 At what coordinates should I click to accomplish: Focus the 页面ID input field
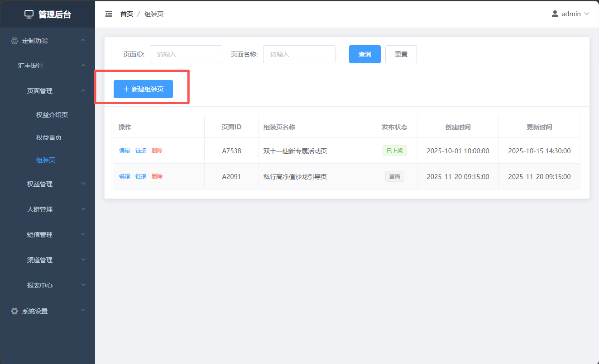coord(186,54)
